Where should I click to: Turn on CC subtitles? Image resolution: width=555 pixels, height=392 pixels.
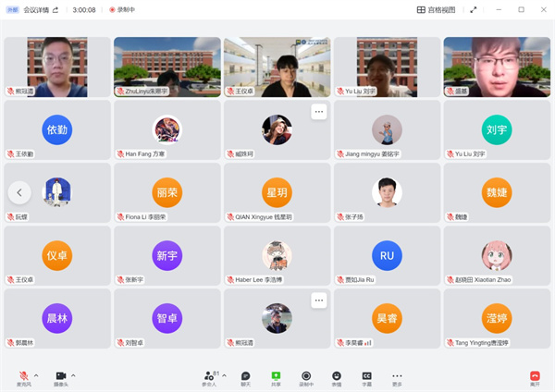click(366, 376)
